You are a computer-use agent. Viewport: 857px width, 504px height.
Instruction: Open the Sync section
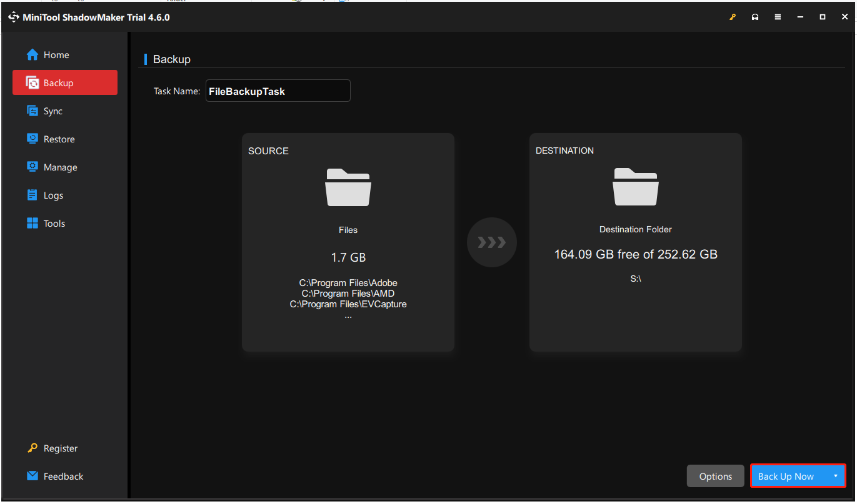(65, 111)
